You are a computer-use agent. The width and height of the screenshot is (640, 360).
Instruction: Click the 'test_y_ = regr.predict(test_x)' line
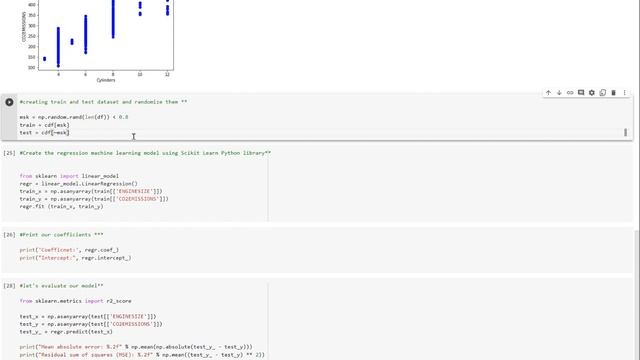click(66, 332)
